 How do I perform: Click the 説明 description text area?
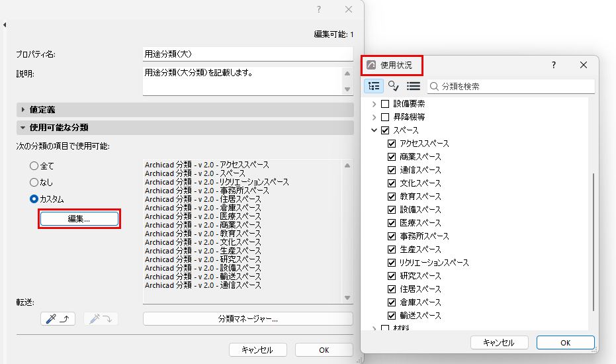(x=243, y=81)
